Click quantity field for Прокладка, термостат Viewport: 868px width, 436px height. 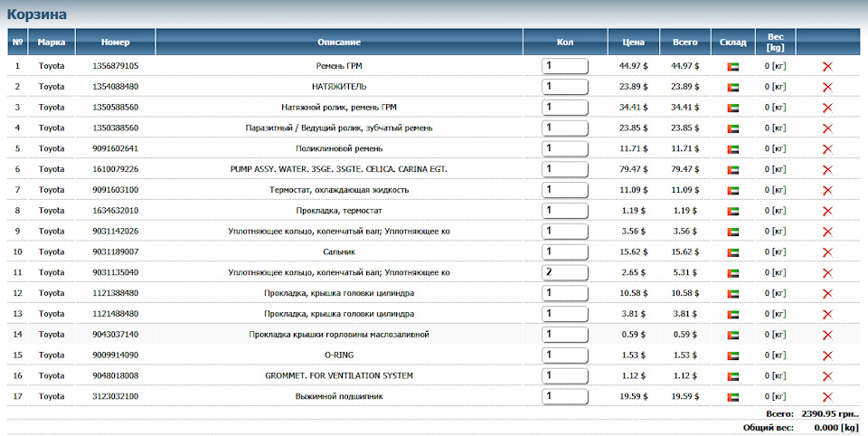[x=564, y=211]
